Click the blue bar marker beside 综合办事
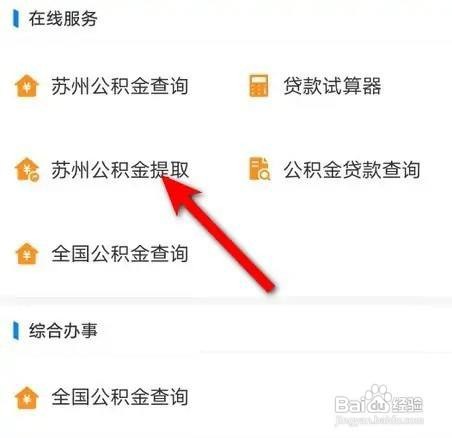452x438 pixels. pos(15,331)
